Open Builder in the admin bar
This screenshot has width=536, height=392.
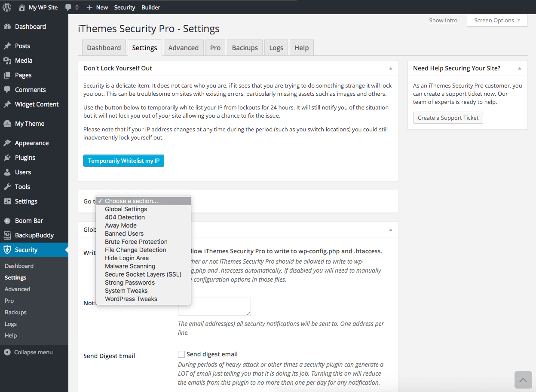151,7
